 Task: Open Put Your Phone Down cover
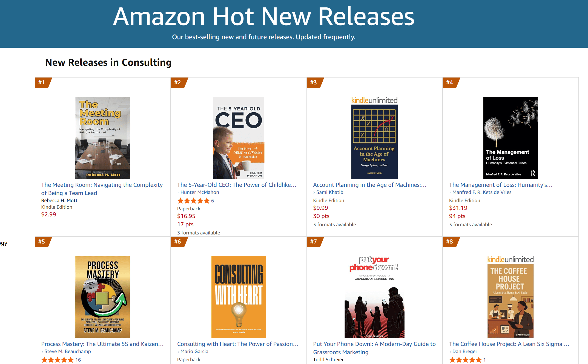point(374,297)
